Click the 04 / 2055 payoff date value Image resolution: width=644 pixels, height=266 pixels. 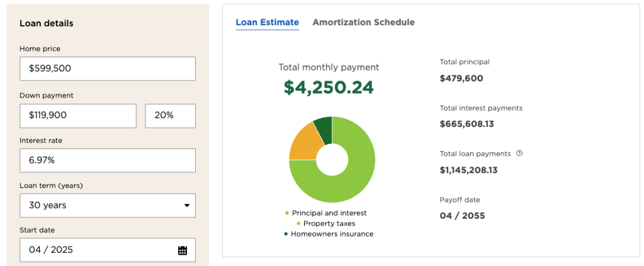[462, 216]
